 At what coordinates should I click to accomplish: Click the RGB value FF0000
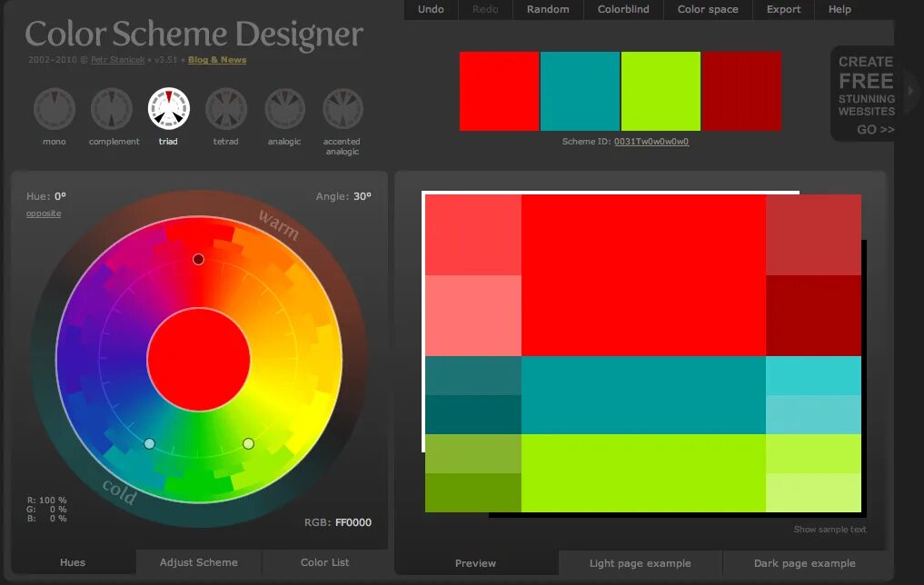point(353,522)
